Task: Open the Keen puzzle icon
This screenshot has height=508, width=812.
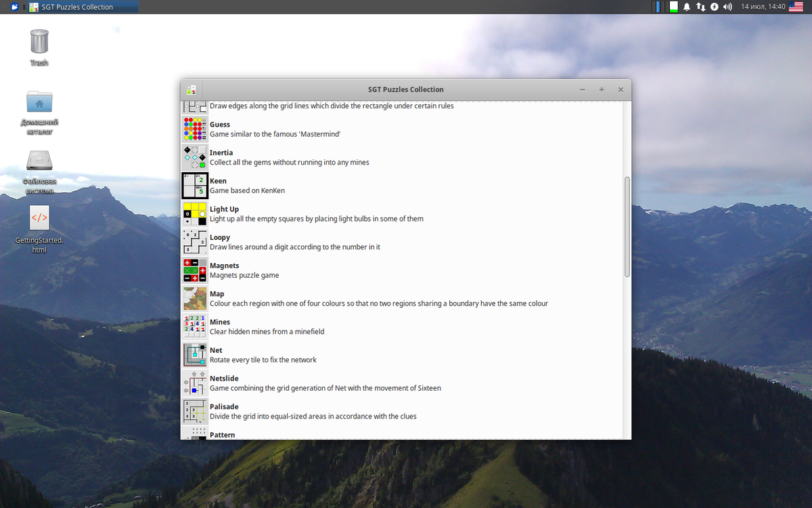Action: [195, 186]
